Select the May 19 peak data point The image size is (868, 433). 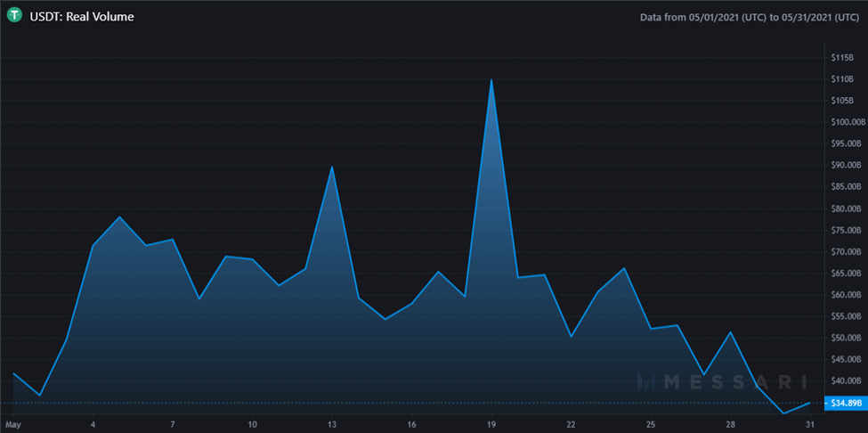(491, 79)
